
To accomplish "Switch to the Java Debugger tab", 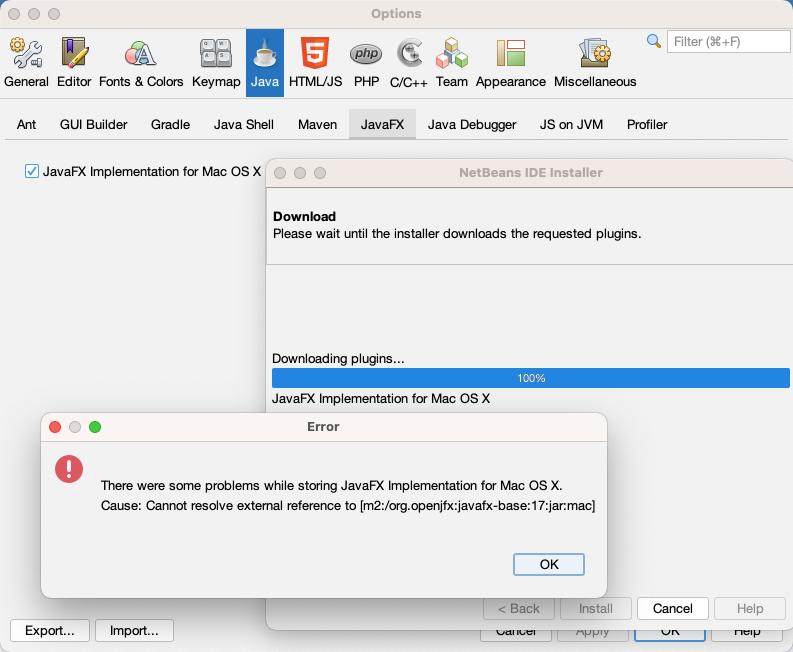I will point(472,124).
